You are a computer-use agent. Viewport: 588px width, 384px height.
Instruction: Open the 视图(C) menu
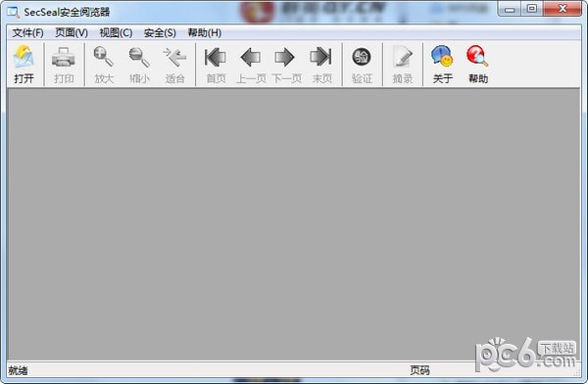click(x=116, y=33)
